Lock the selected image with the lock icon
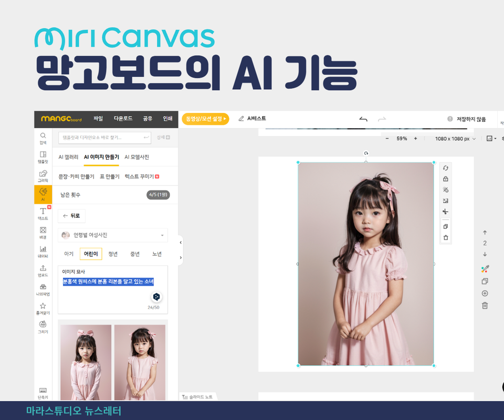This screenshot has width=504, height=420. [446, 180]
